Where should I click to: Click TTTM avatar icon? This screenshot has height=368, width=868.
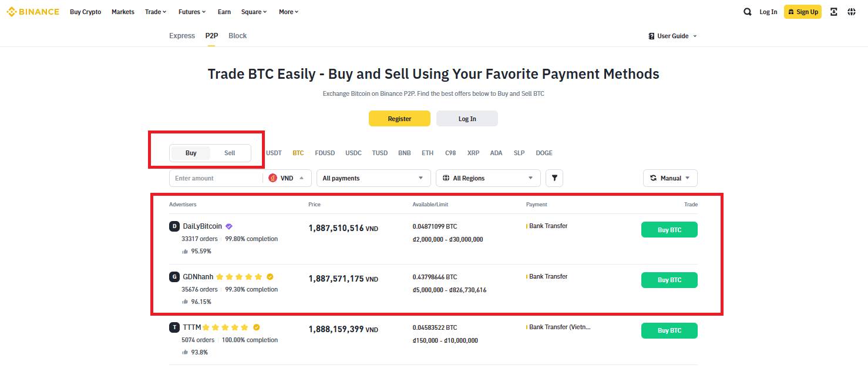(x=174, y=327)
